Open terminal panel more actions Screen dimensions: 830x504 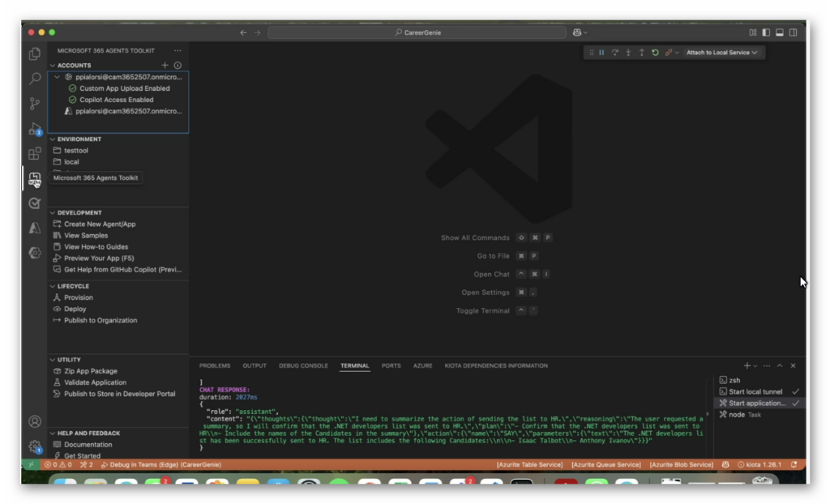[x=767, y=365]
